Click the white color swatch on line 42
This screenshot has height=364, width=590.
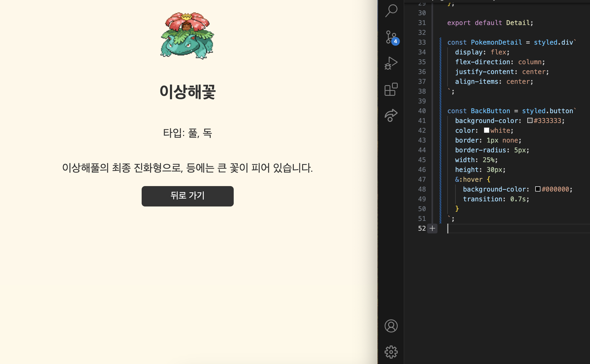[x=486, y=130]
